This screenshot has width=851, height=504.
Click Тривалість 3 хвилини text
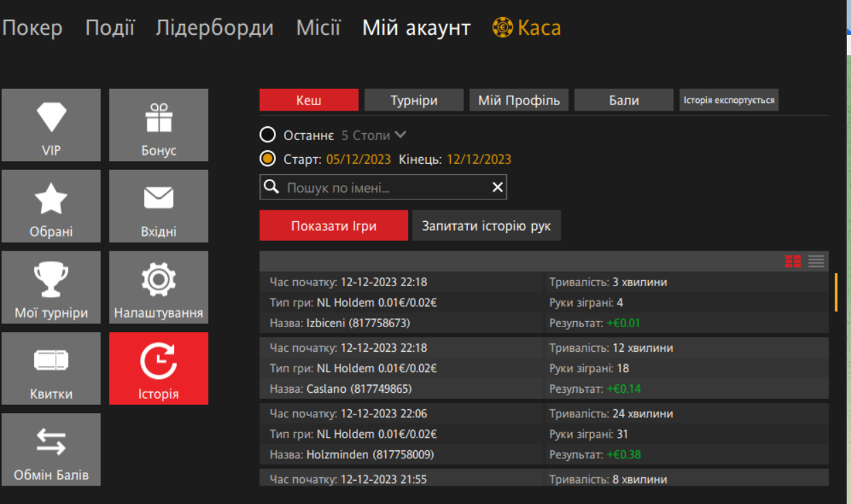click(608, 282)
